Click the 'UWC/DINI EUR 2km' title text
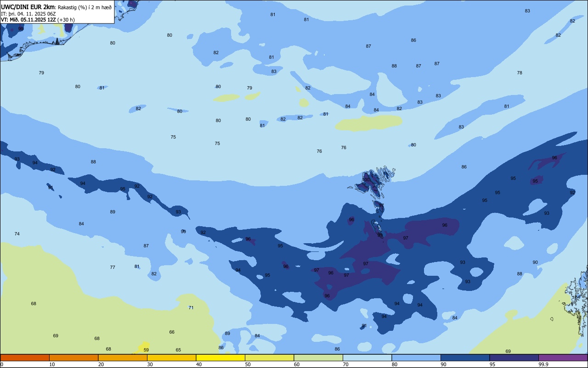The height and width of the screenshot is (368, 588). coord(28,6)
